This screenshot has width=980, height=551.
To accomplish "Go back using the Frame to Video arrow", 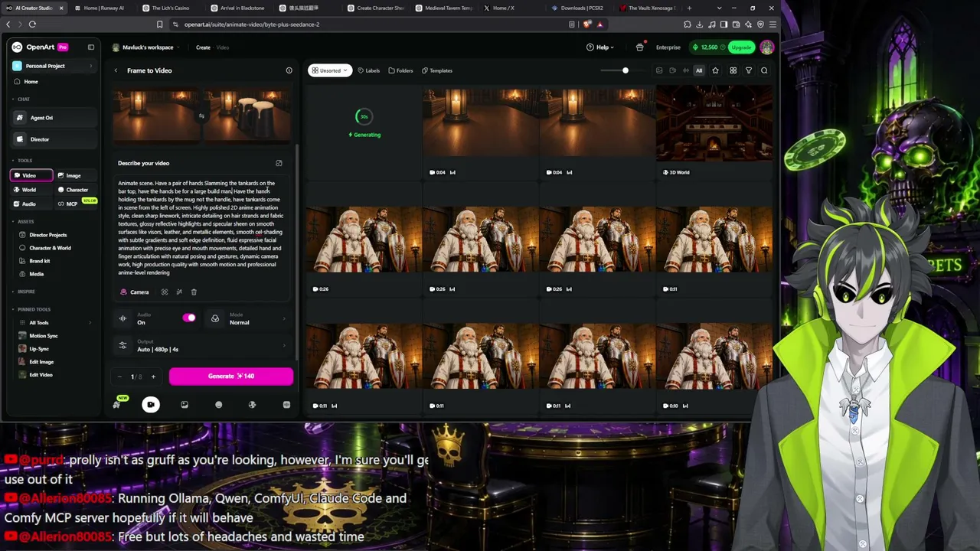I will (x=116, y=70).
